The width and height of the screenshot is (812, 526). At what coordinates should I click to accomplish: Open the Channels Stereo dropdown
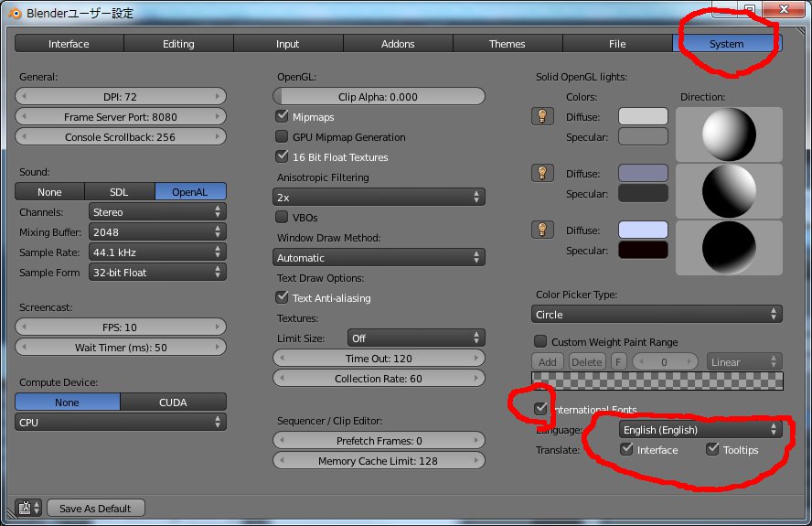157,211
